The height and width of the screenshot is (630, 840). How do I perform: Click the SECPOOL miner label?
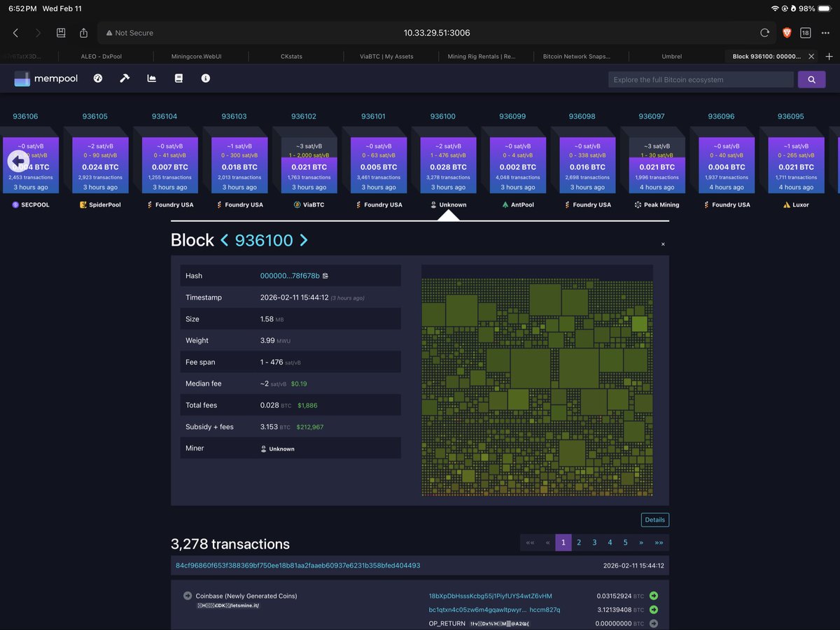point(31,204)
